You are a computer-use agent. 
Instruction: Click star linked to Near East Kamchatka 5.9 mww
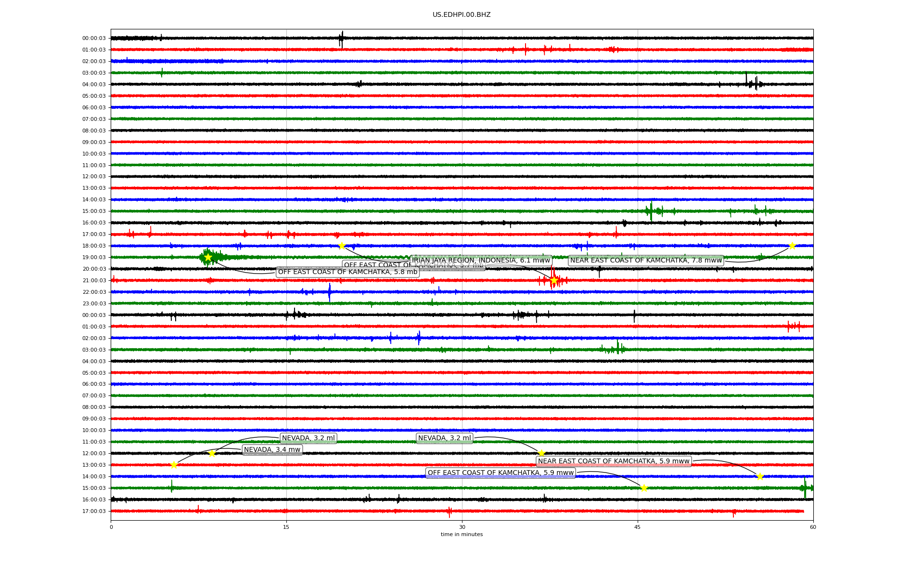(x=760, y=476)
